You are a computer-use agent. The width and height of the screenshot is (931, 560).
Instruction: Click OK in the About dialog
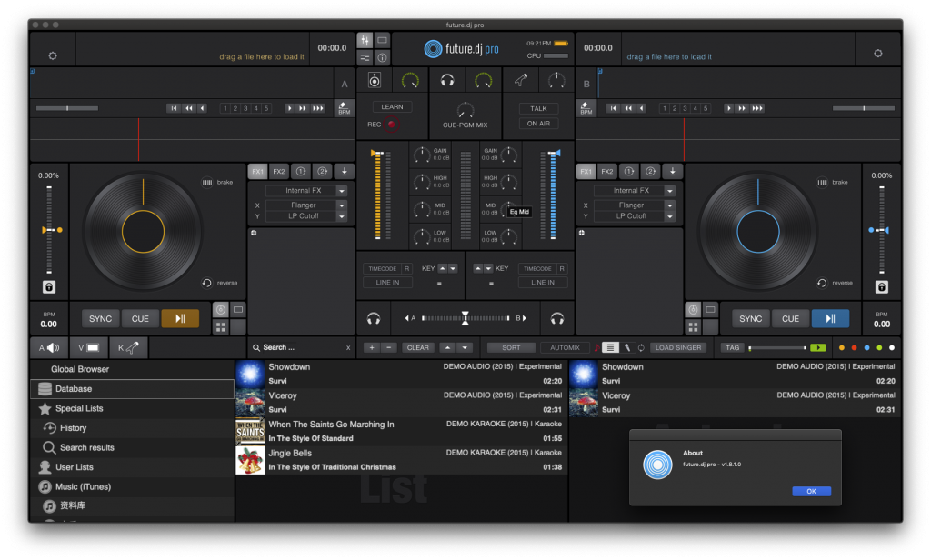[811, 491]
